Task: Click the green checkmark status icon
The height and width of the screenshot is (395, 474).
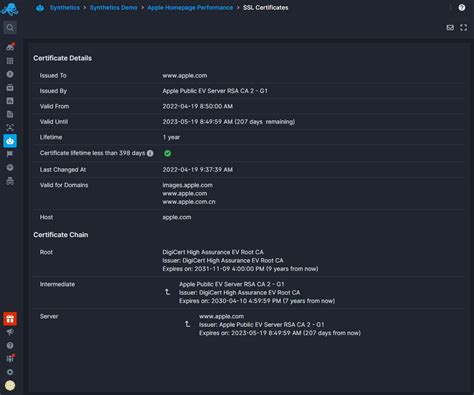Action: click(x=167, y=153)
